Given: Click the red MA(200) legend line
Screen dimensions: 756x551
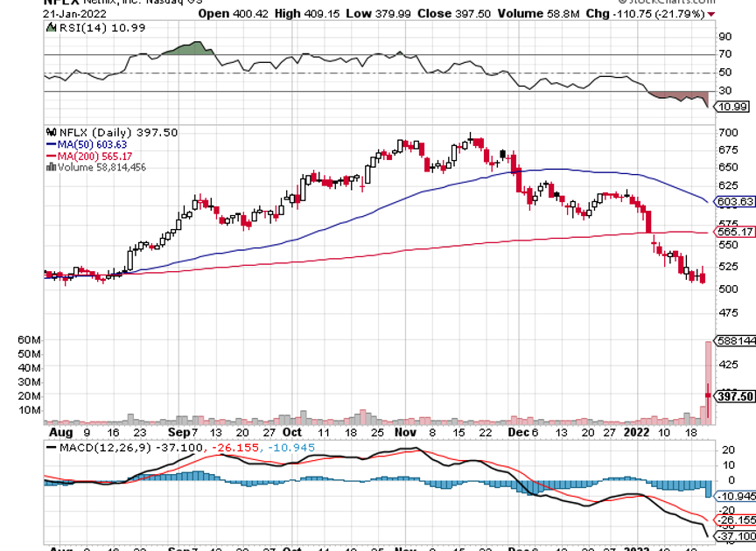Looking at the screenshot, I should click(50, 156).
